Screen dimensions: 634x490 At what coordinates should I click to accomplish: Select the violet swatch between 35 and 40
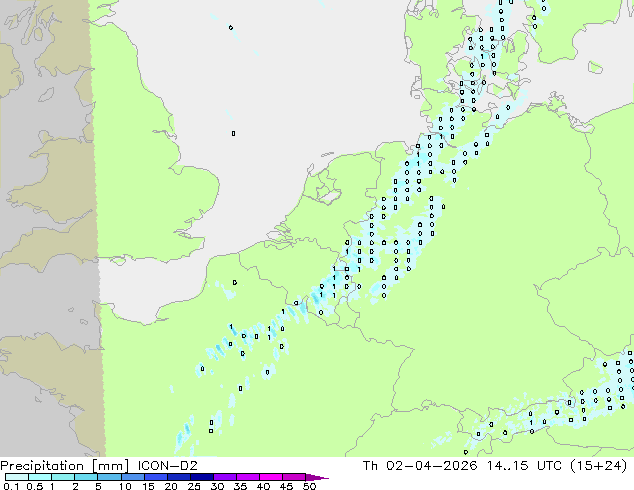coord(247,477)
